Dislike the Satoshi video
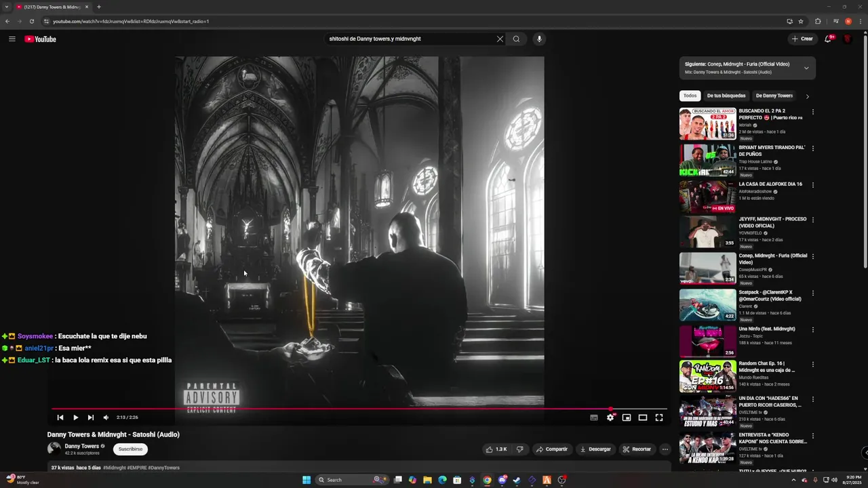 (520, 449)
